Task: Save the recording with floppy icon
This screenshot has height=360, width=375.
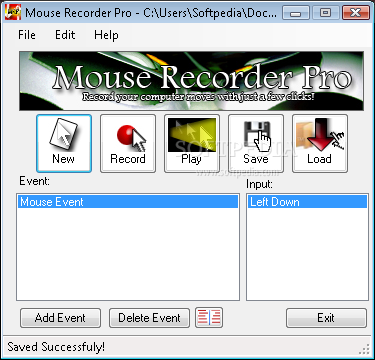Action: 256,143
